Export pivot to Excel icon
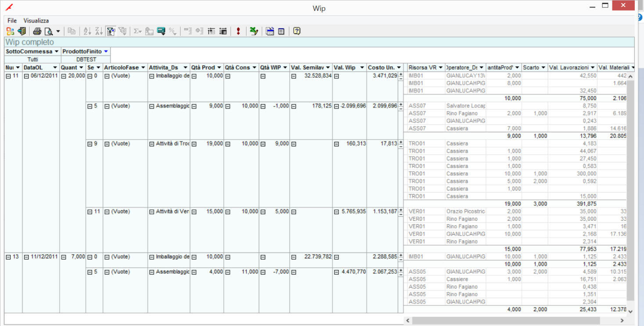The width and height of the screenshot is (644, 326). pos(254,31)
